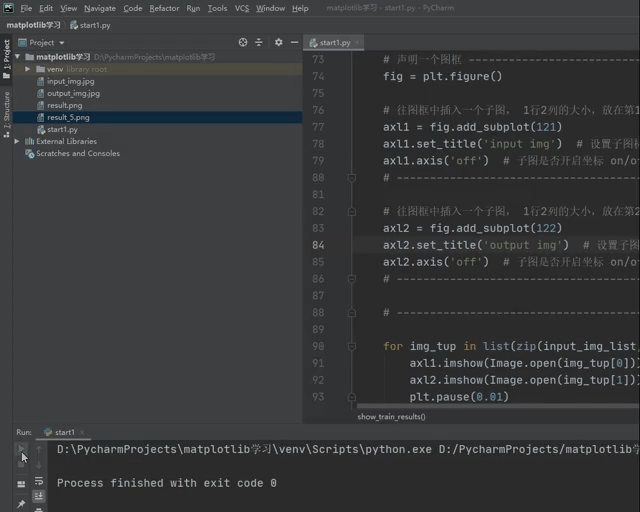This screenshot has width=640, height=512.
Task: Click the PyCharm app icon in title bar
Action: (x=8, y=8)
